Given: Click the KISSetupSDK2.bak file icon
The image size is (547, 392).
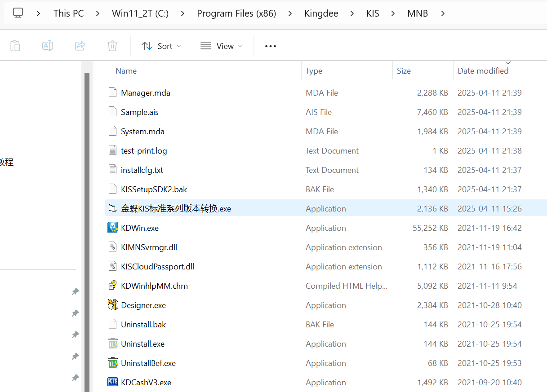Looking at the screenshot, I should coord(113,189).
